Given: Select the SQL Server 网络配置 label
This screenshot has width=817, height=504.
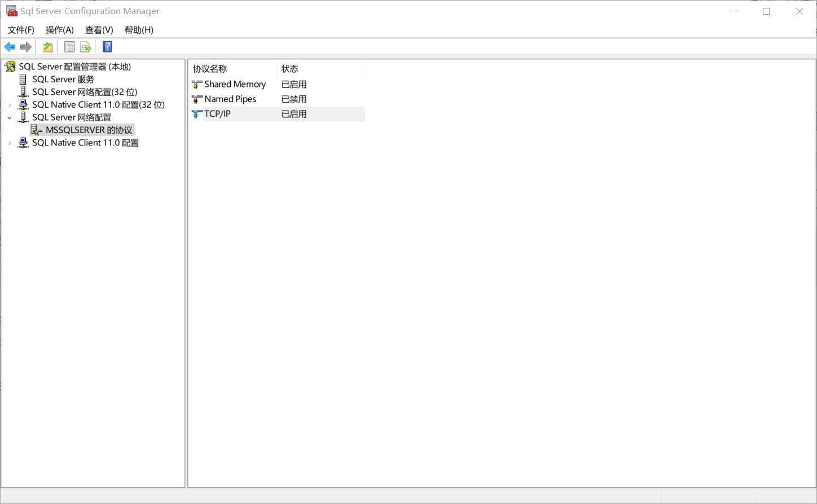Looking at the screenshot, I should coord(72,117).
